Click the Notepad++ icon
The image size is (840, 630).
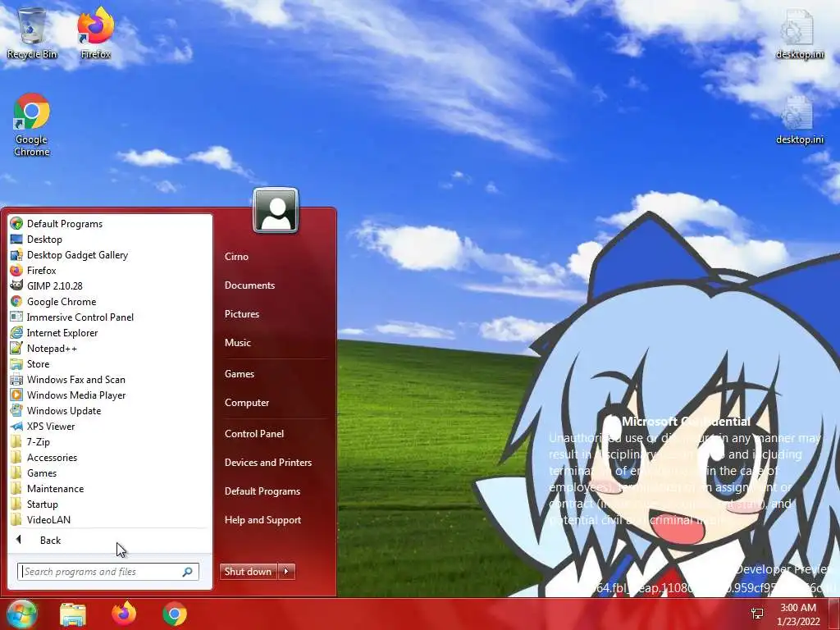(x=16, y=348)
